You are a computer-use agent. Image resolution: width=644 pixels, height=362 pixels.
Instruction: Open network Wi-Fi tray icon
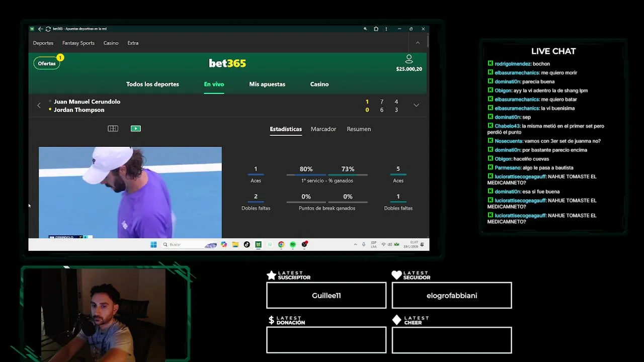tap(384, 245)
